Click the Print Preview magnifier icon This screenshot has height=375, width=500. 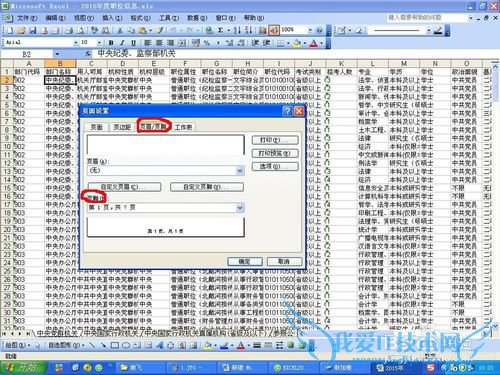pos(81,30)
